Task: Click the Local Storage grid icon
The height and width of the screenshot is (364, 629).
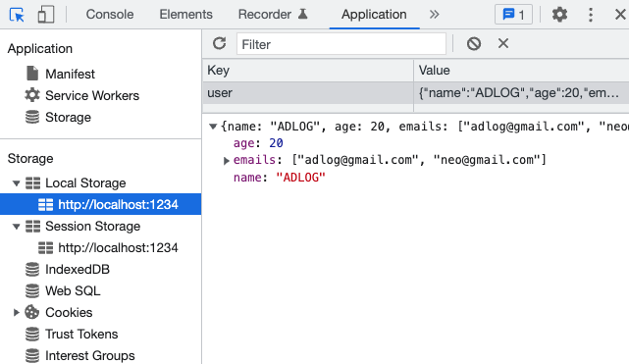Action: (33, 183)
